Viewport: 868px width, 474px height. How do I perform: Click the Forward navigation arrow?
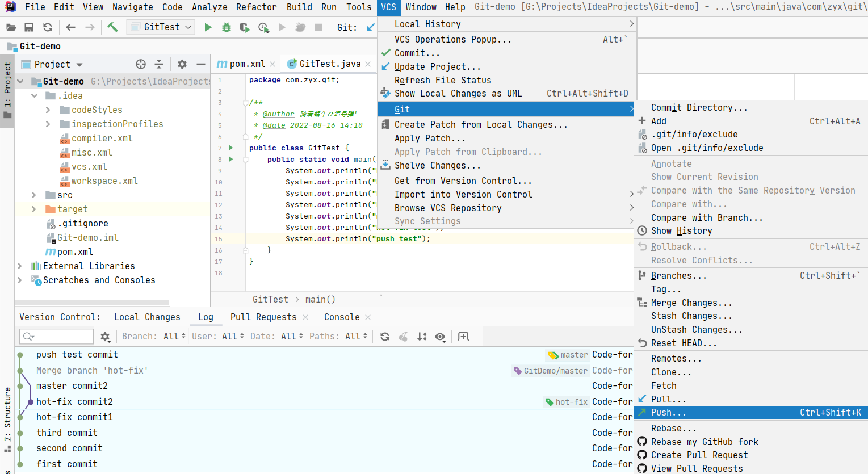tap(90, 27)
